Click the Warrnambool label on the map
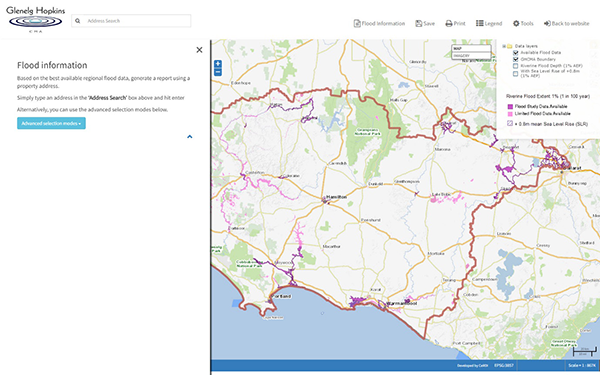The image size is (600, 375). tap(401, 303)
